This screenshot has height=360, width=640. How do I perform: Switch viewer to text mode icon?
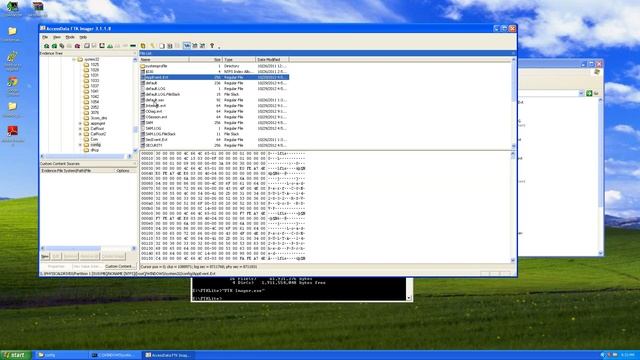tap(195, 46)
